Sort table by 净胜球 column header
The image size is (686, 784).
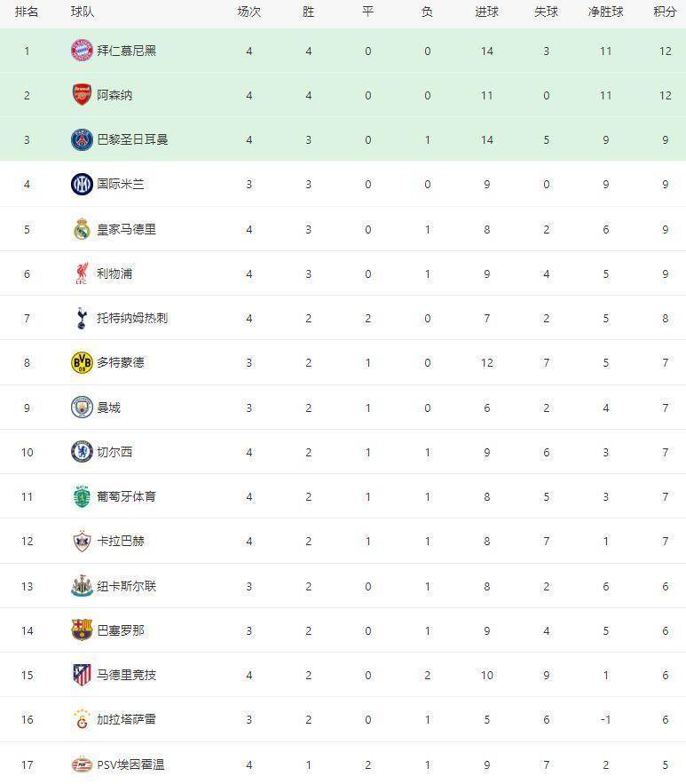point(605,12)
